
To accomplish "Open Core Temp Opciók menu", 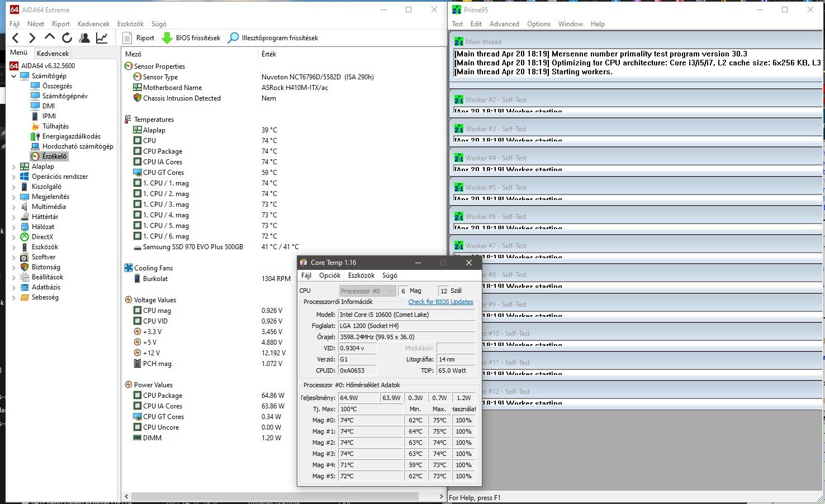I will pyautogui.click(x=330, y=275).
